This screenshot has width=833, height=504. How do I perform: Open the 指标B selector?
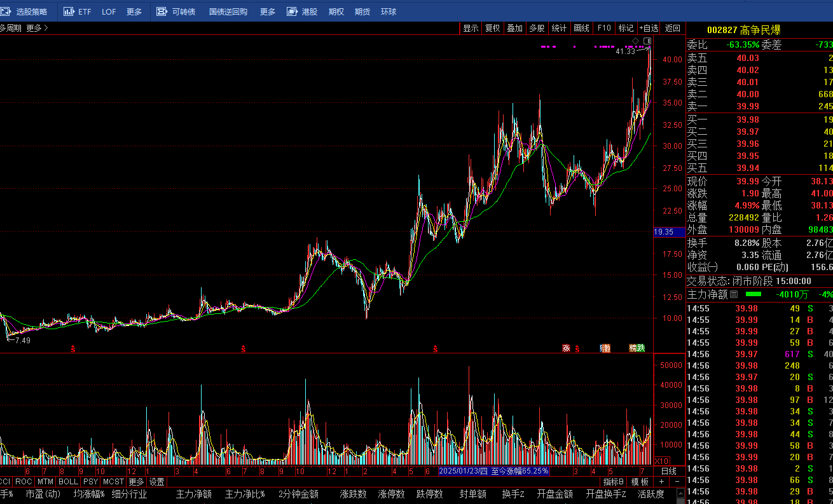[614, 482]
